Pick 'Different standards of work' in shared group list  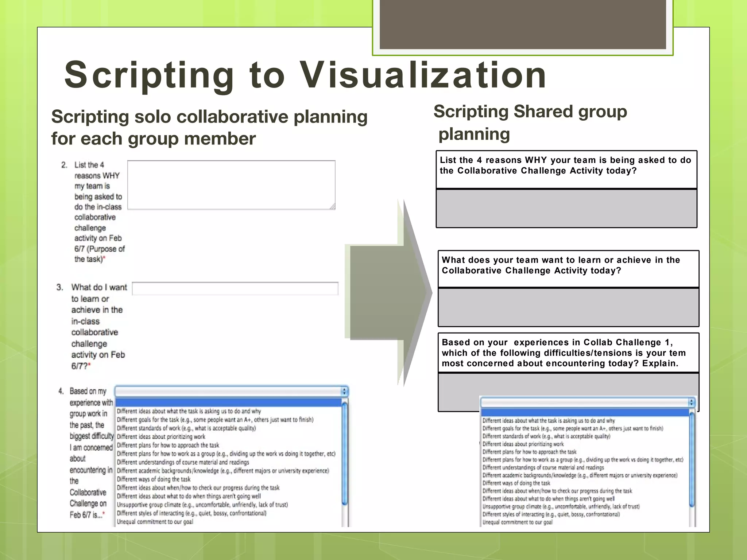(546, 436)
